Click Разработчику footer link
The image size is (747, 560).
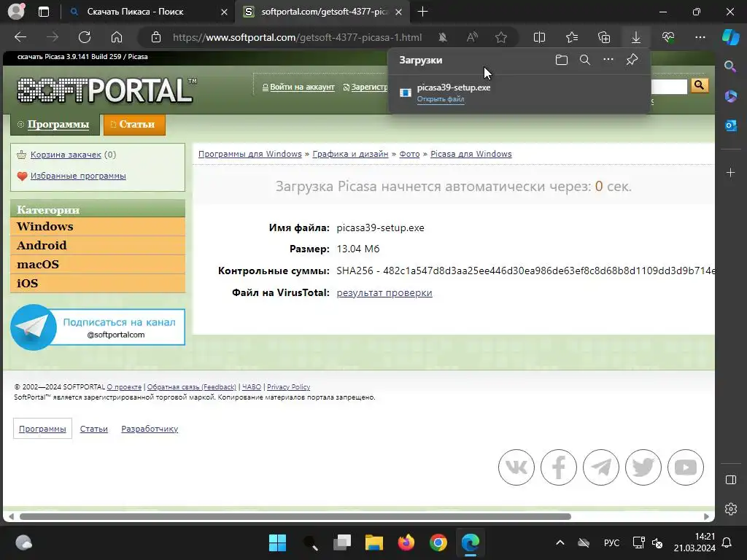click(x=150, y=429)
